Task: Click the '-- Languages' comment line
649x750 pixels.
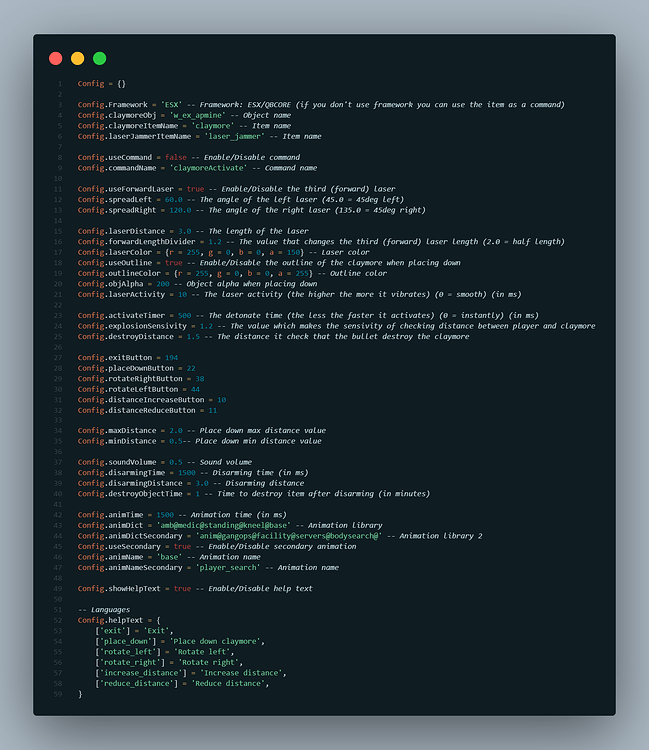Action: click(x=104, y=609)
